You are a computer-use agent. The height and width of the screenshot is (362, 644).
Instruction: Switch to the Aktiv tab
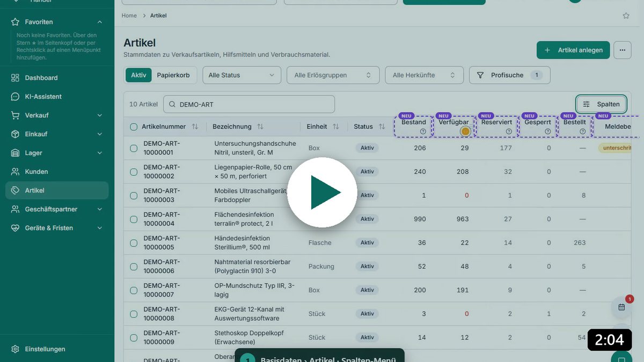(x=138, y=75)
